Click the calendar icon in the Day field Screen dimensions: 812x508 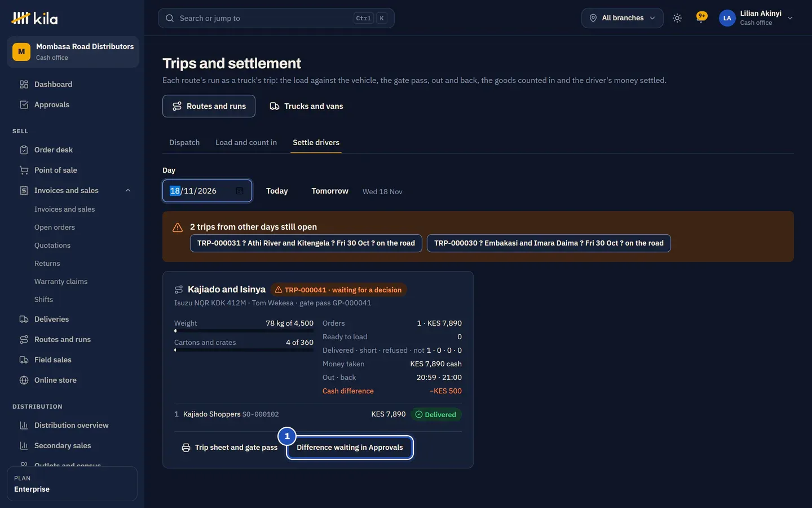(x=240, y=191)
